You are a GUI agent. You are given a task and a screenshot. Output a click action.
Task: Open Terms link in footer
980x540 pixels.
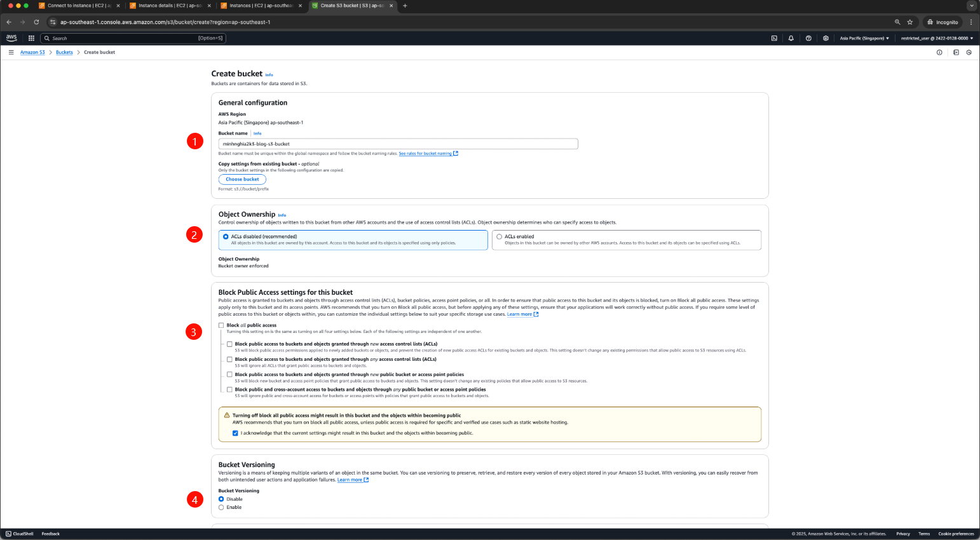(x=924, y=534)
